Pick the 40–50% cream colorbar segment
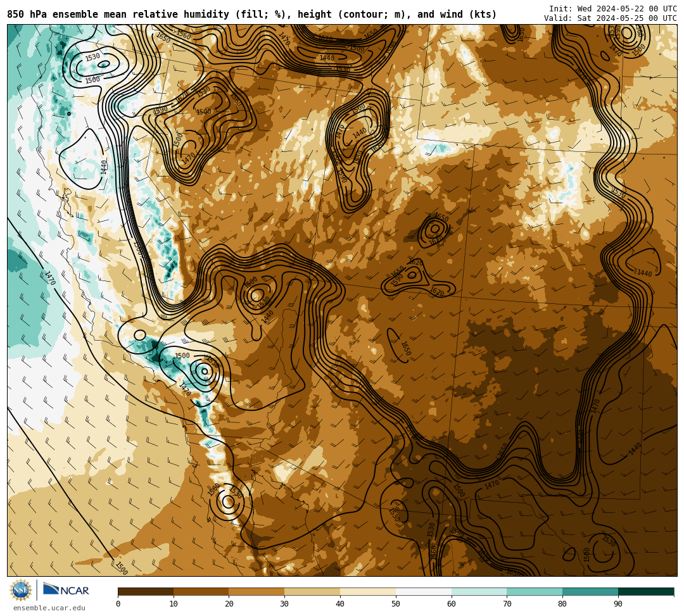Screen dimensions: 684x616 [368, 591]
